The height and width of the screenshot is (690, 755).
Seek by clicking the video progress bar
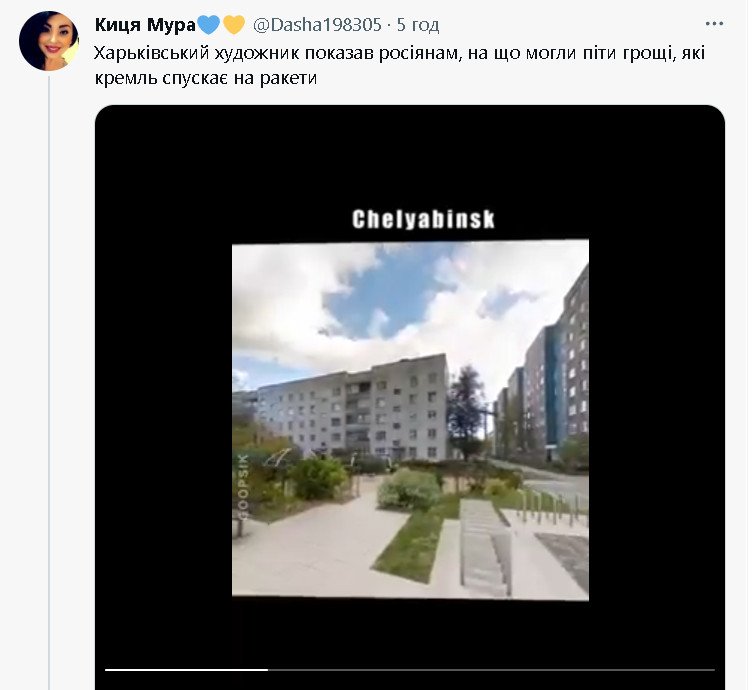(x=410, y=670)
